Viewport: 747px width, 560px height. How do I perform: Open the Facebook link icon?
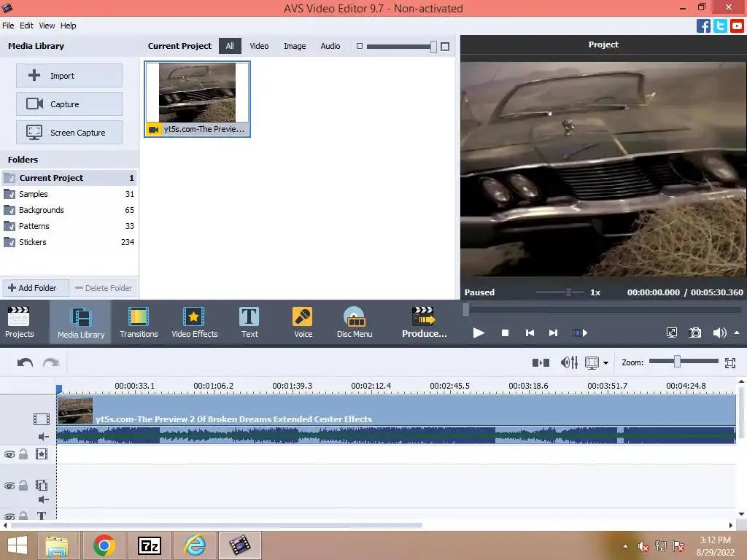703,26
